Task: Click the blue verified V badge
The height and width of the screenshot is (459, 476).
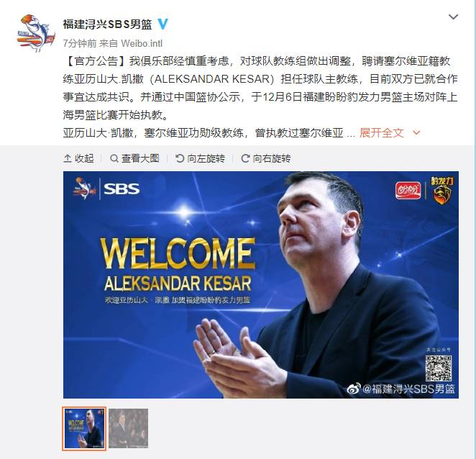Action: 163,24
